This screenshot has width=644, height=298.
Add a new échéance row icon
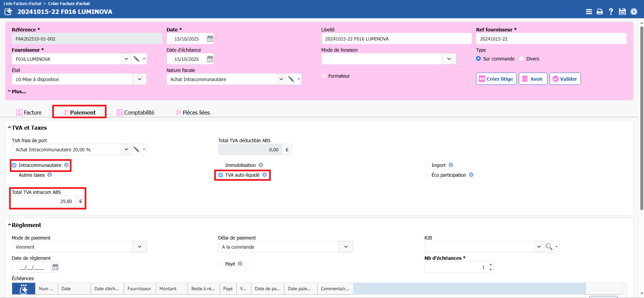click(x=24, y=289)
